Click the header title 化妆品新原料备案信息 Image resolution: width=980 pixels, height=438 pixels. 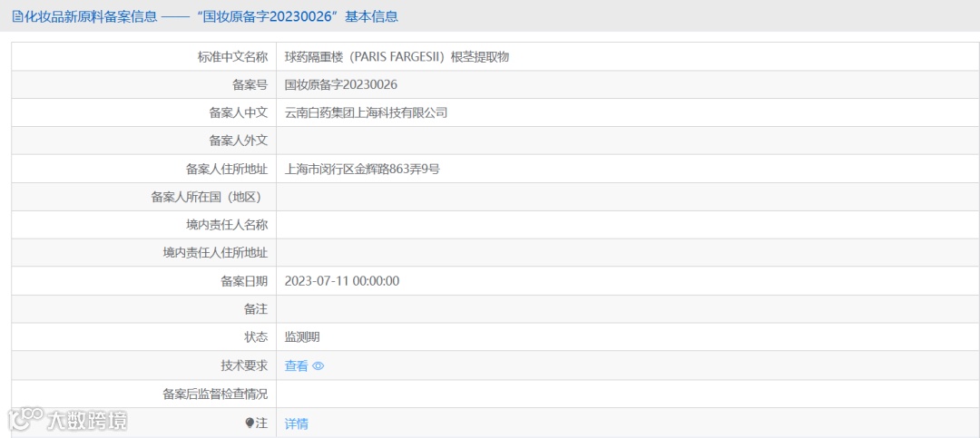pyautogui.click(x=90, y=17)
